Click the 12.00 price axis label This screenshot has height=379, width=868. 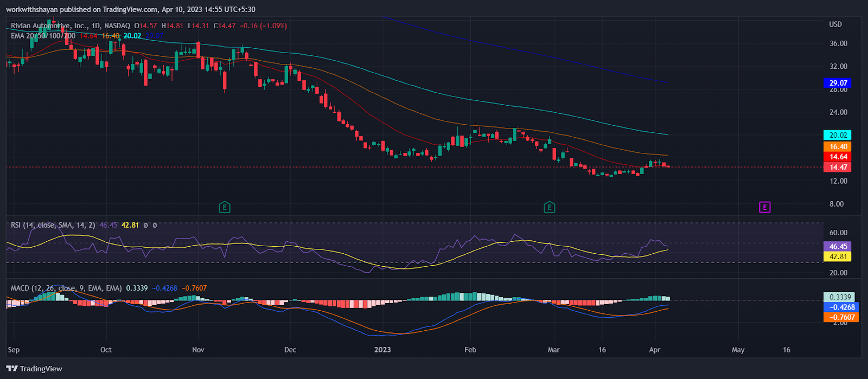click(838, 181)
